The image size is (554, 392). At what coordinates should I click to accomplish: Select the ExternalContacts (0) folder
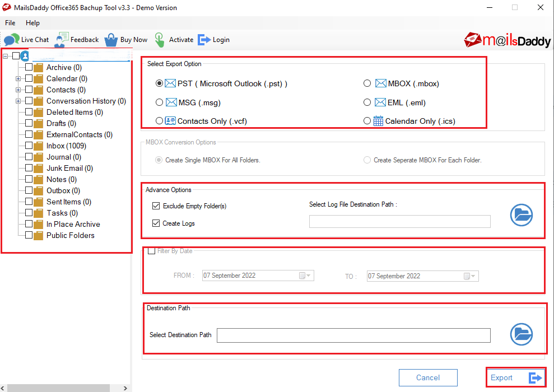[x=79, y=134]
